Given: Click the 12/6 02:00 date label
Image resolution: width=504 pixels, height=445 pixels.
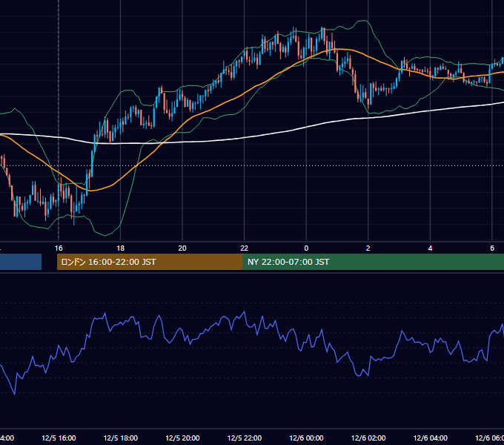Looking at the screenshot, I should tap(368, 438).
